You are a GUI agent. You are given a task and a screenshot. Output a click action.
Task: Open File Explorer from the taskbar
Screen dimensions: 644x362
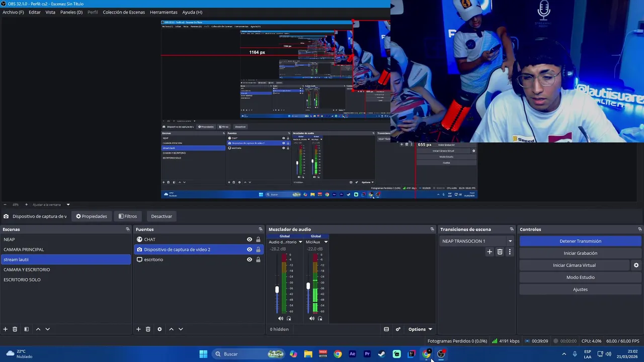pos(308,354)
